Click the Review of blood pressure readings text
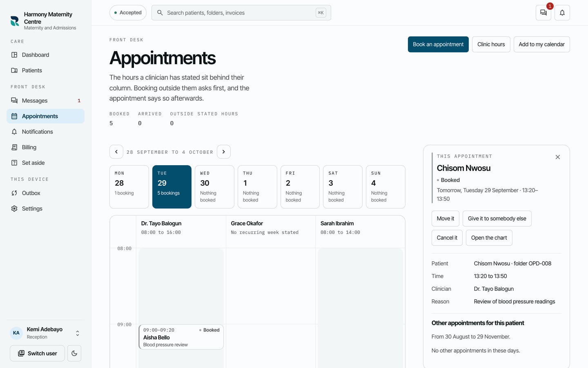The height and width of the screenshot is (368, 588). 514,301
